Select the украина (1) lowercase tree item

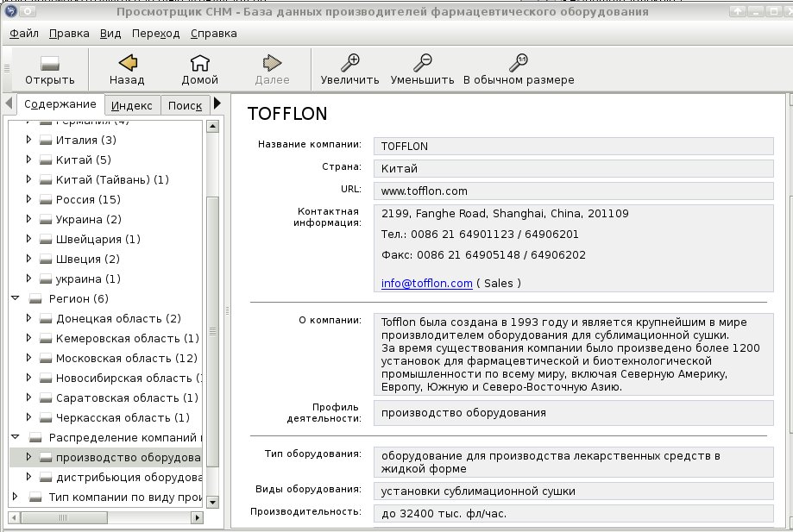88,279
